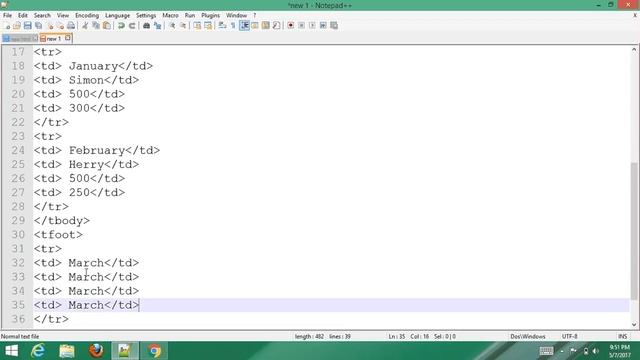Click line number 29 in the margin
This screenshot has height=360, width=640.
[18, 221]
